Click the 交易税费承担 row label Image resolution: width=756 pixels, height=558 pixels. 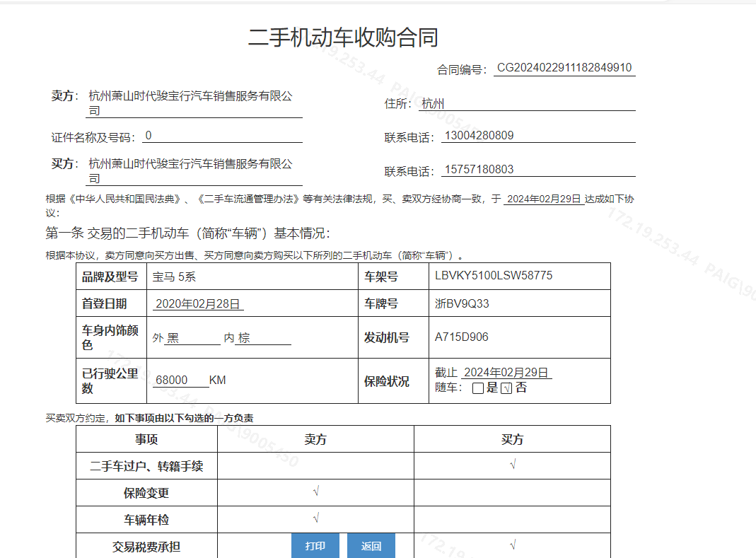(146, 547)
